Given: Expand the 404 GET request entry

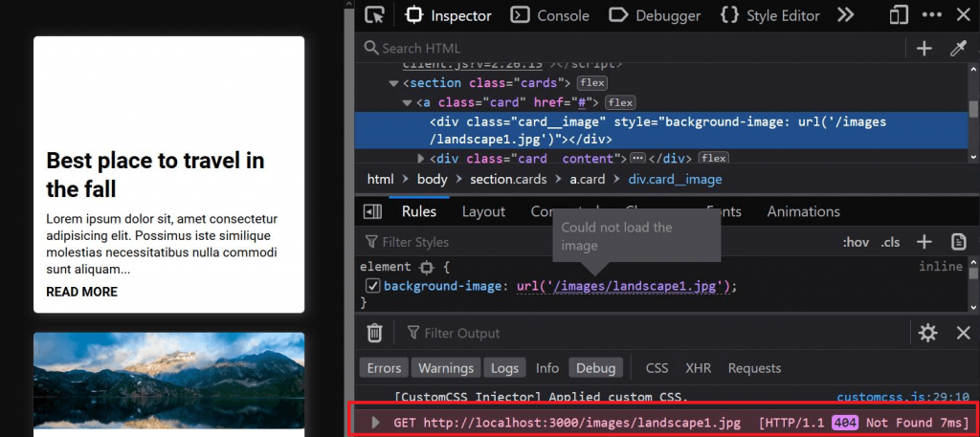Looking at the screenshot, I should (375, 423).
